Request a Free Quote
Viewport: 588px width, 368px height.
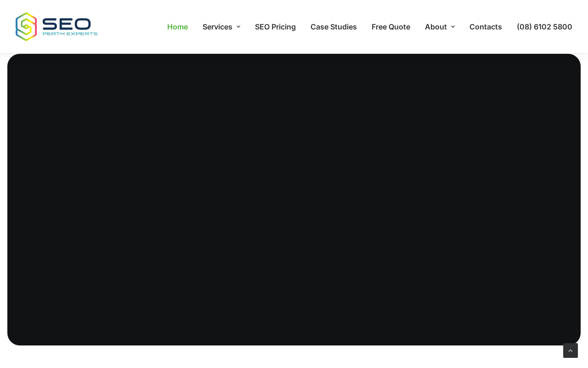tap(391, 27)
